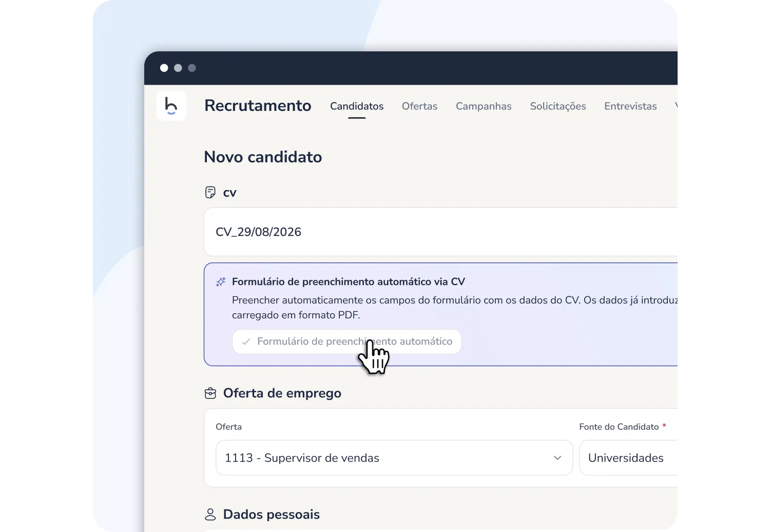
Task: Click the company logo icon
Action: 171,106
